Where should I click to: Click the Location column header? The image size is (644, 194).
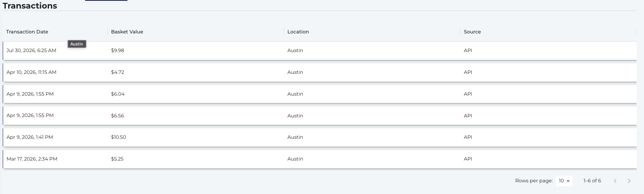[x=298, y=32]
